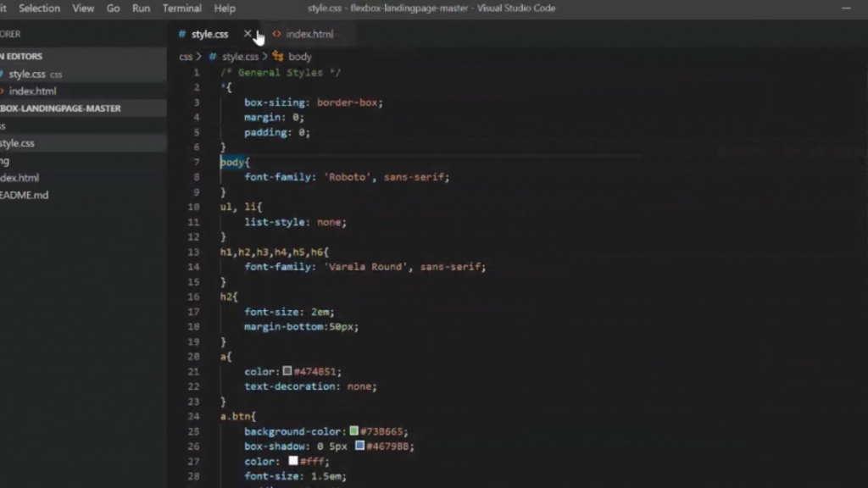Image resolution: width=868 pixels, height=488 pixels.
Task: Click line number 14 in the gutter
Action: pyautogui.click(x=194, y=267)
